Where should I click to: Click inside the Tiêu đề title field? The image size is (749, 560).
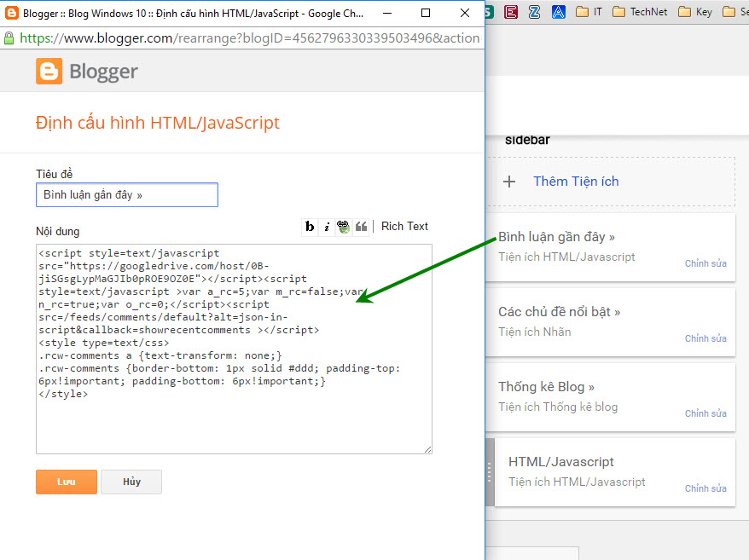pyautogui.click(x=127, y=195)
